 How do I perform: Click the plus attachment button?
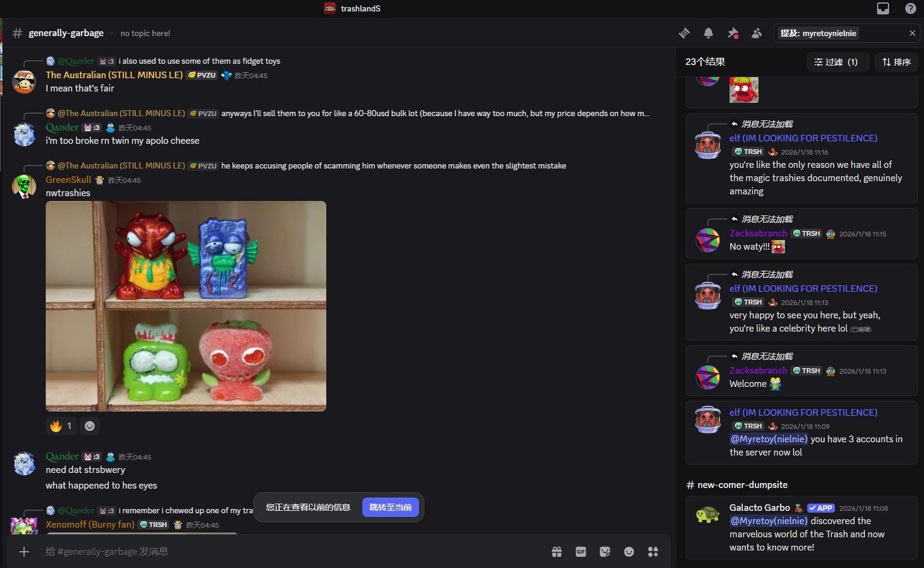tap(24, 552)
